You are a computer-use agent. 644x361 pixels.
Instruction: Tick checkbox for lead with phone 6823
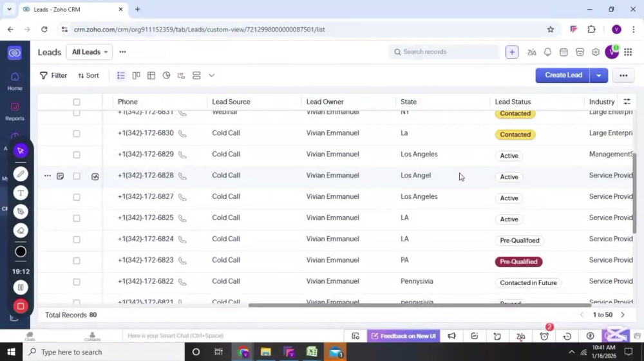click(77, 261)
